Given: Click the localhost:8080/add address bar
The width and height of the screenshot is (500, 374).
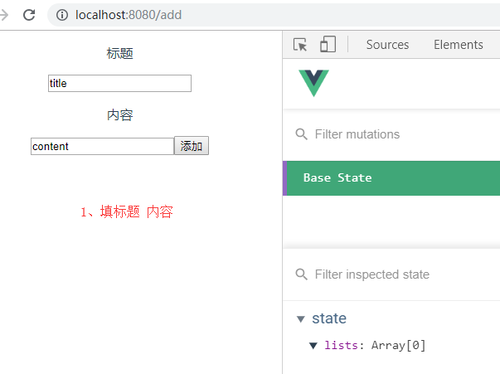Looking at the screenshot, I should point(273,15).
